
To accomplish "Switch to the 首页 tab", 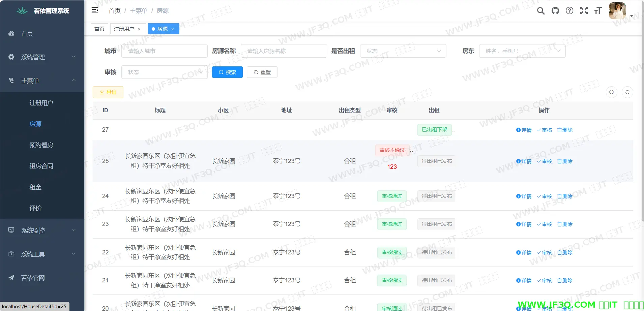I will 99,29.
